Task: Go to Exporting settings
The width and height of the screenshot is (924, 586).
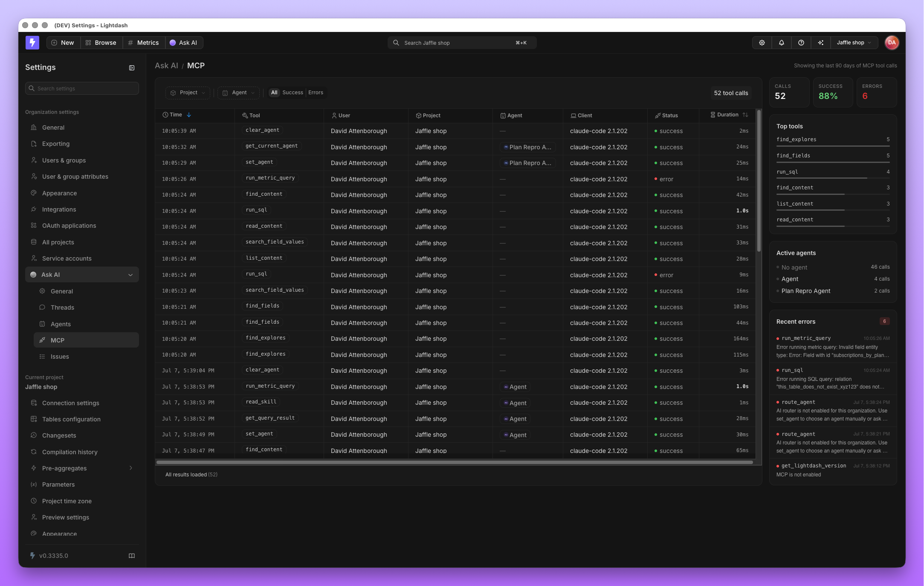Action: pyautogui.click(x=82, y=144)
